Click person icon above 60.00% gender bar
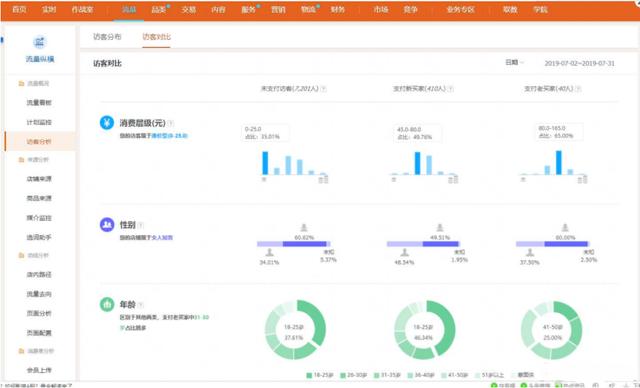640x388 pixels. 565,228
